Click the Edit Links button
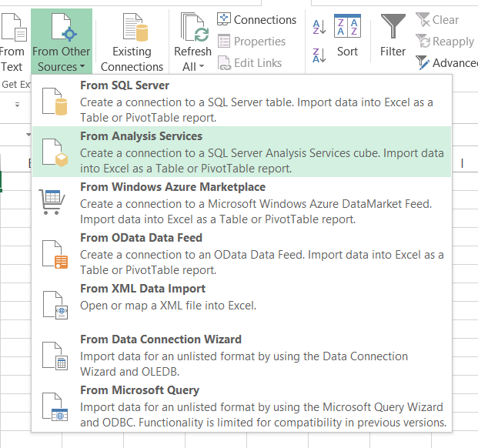The width and height of the screenshot is (478, 448). [x=249, y=63]
